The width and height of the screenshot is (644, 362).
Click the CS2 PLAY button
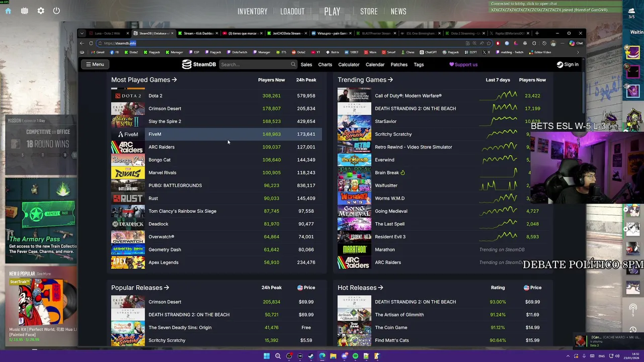pyautogui.click(x=332, y=11)
